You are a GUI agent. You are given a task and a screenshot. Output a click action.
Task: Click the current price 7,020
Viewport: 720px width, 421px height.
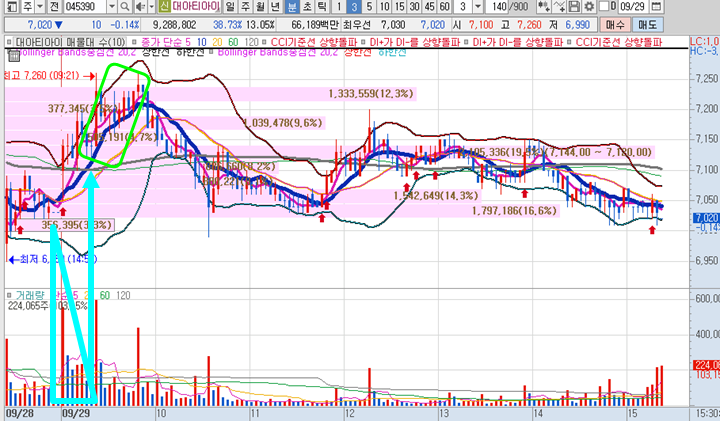point(39,25)
